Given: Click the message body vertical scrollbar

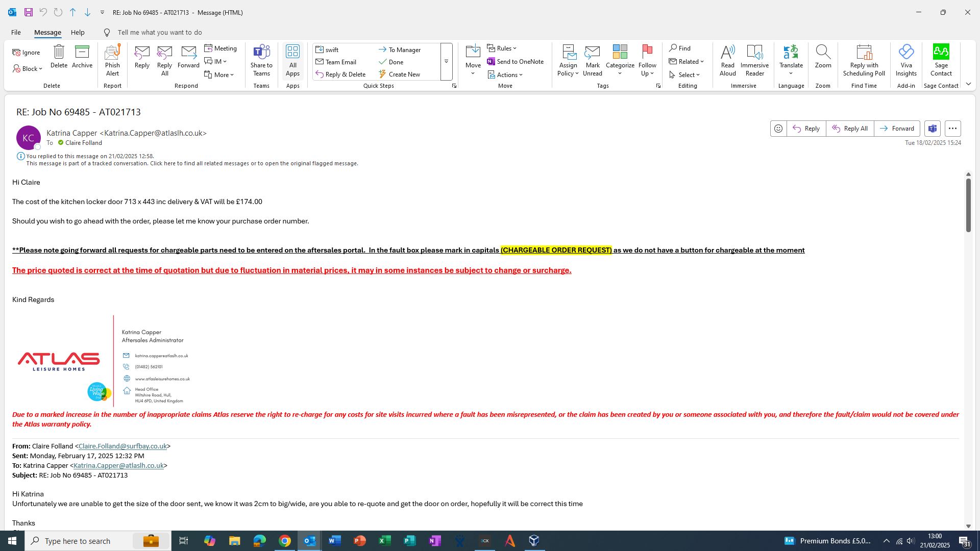Looking at the screenshot, I should coord(968,205).
